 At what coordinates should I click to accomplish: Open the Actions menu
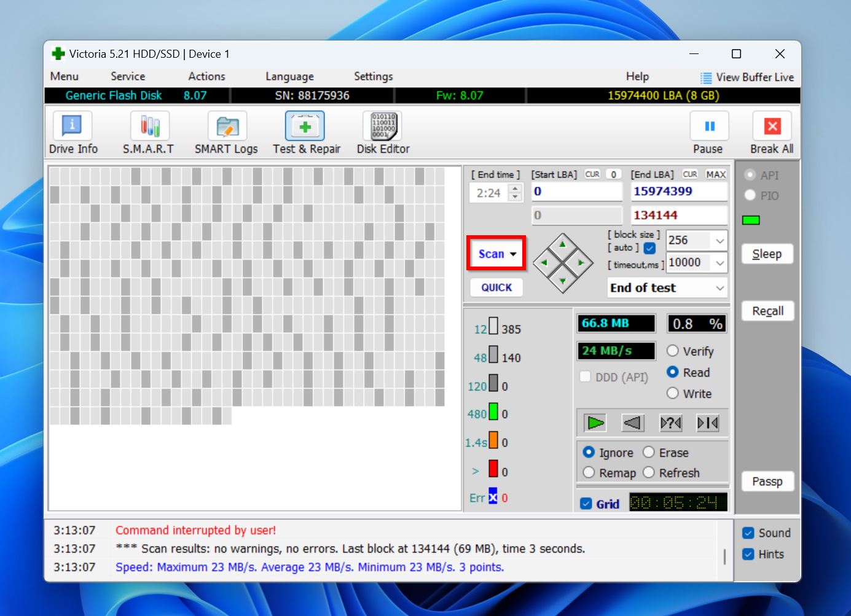[206, 76]
